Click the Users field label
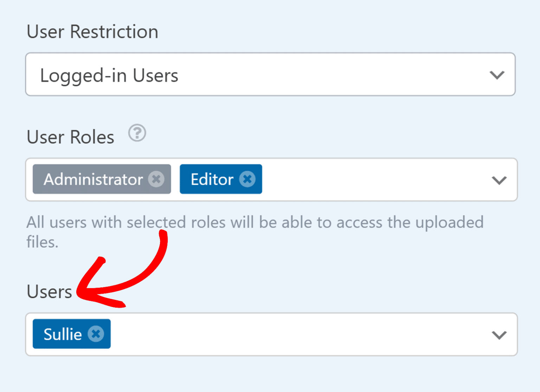This screenshot has width=540, height=392. pyautogui.click(x=49, y=291)
